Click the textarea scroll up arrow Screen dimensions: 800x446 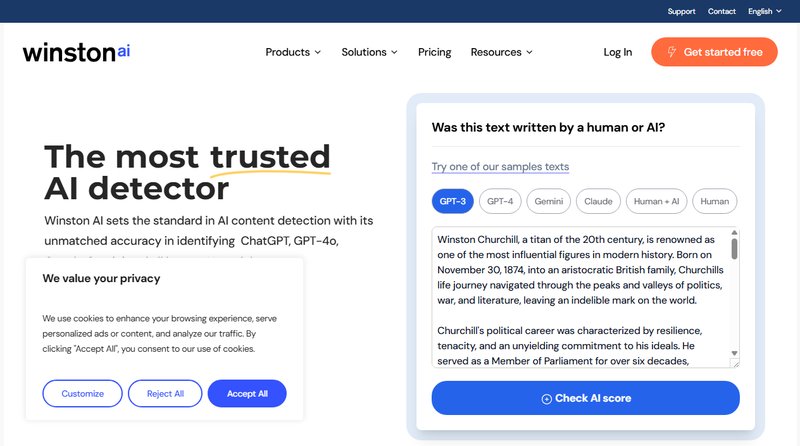(734, 233)
